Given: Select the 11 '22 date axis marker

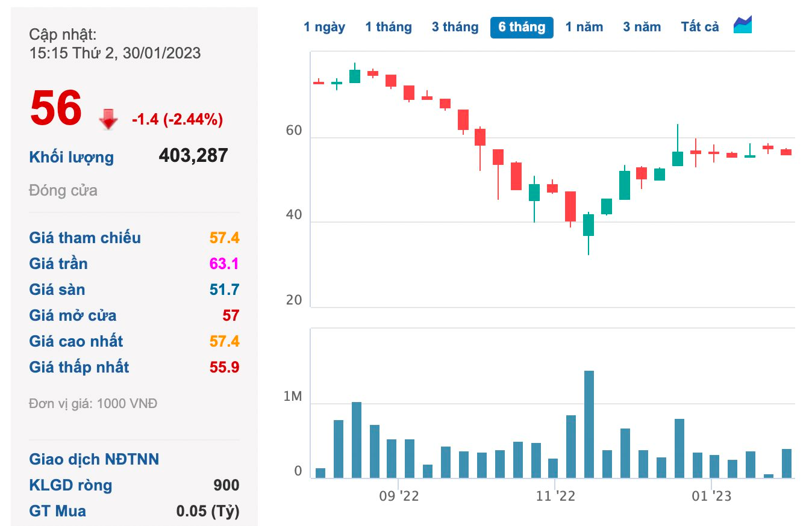Looking at the screenshot, I should [555, 497].
